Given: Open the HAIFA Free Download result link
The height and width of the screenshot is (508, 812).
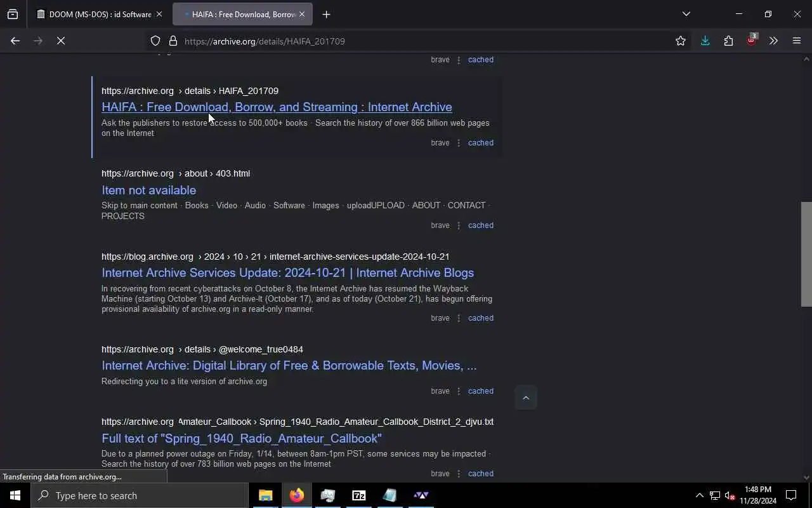Looking at the screenshot, I should (x=277, y=107).
